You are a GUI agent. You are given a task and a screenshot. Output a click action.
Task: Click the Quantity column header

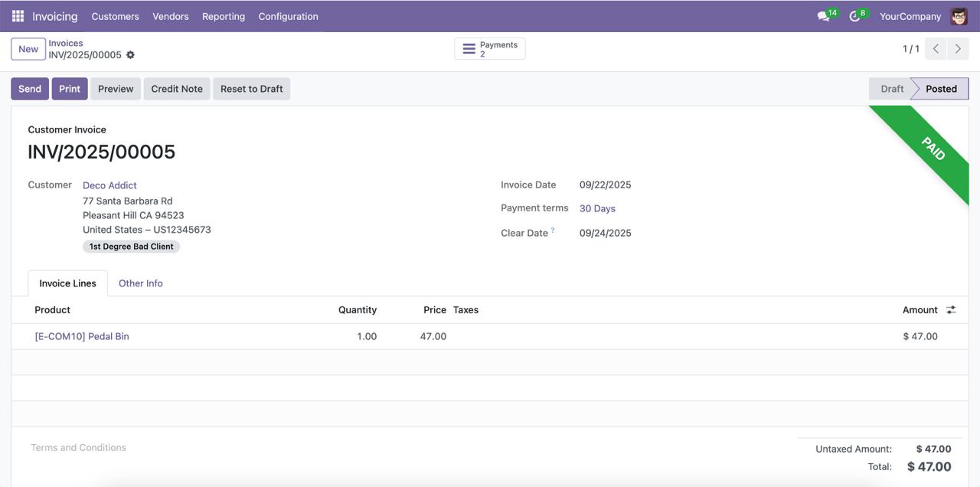coord(358,310)
